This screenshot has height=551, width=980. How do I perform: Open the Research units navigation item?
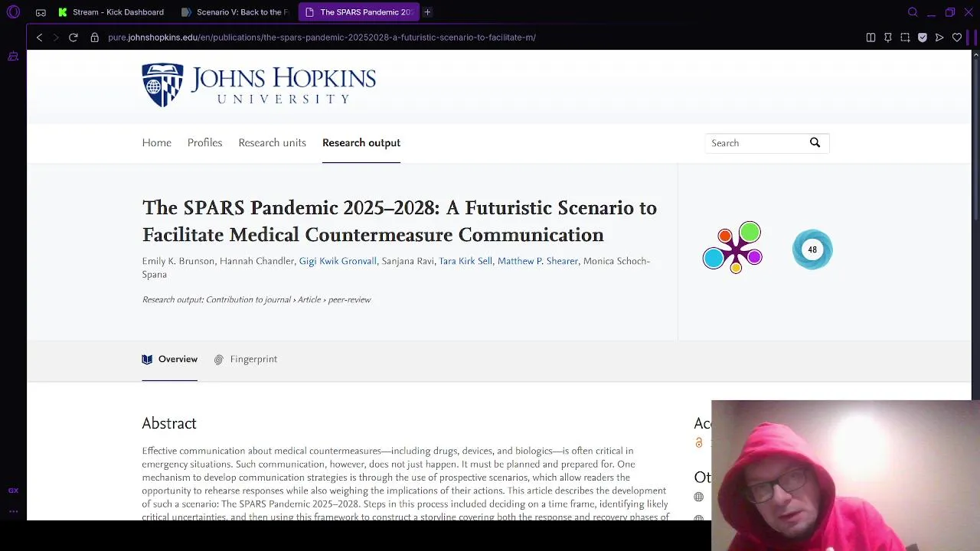tap(272, 143)
